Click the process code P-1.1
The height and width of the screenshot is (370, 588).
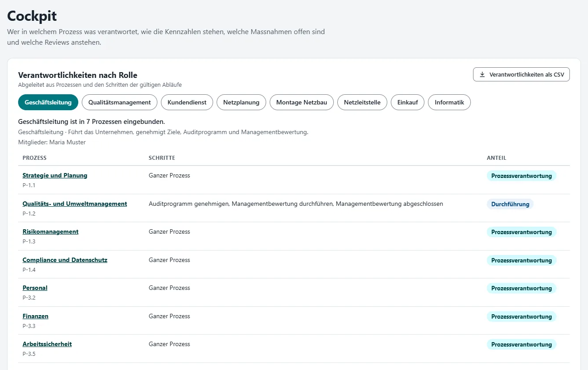coord(29,185)
